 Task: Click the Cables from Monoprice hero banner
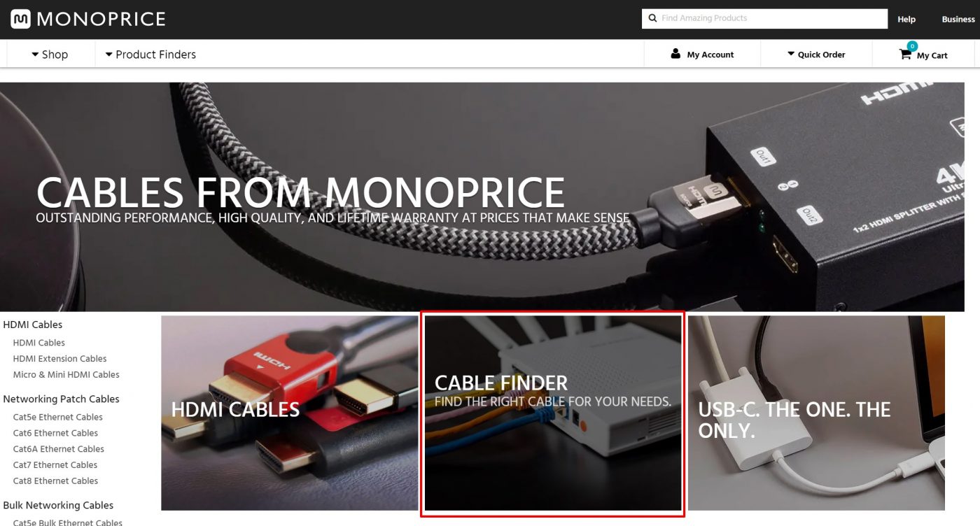pos(482,197)
